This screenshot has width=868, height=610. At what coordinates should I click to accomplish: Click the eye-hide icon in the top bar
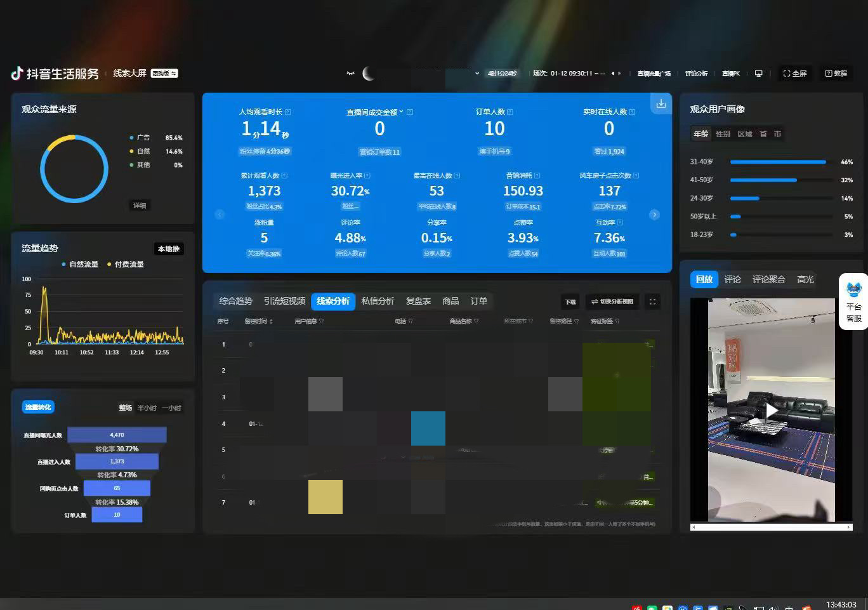[x=350, y=74]
